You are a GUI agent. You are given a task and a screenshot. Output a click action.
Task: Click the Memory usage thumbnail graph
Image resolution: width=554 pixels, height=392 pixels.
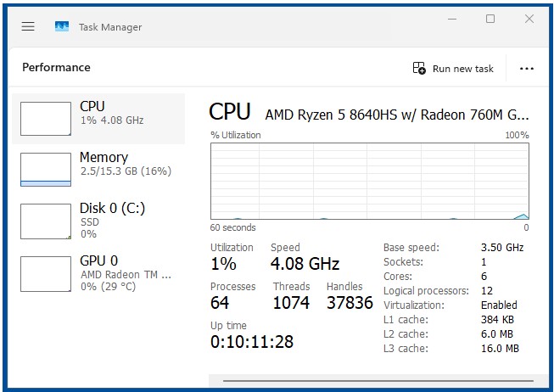pyautogui.click(x=46, y=170)
